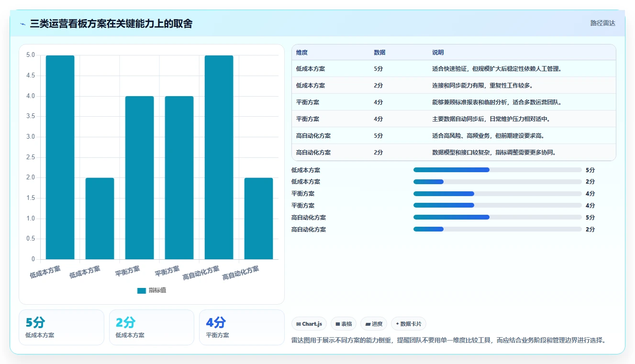Viewport: 635px width, 364px height.
Task: Select the 进度 tag
Action: tap(373, 324)
